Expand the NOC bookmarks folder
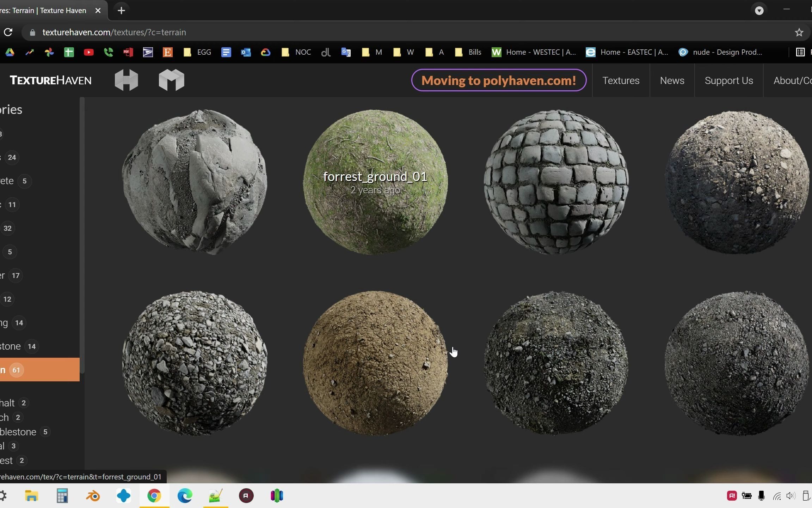Screen dimensions: 812x508 [x=296, y=53]
